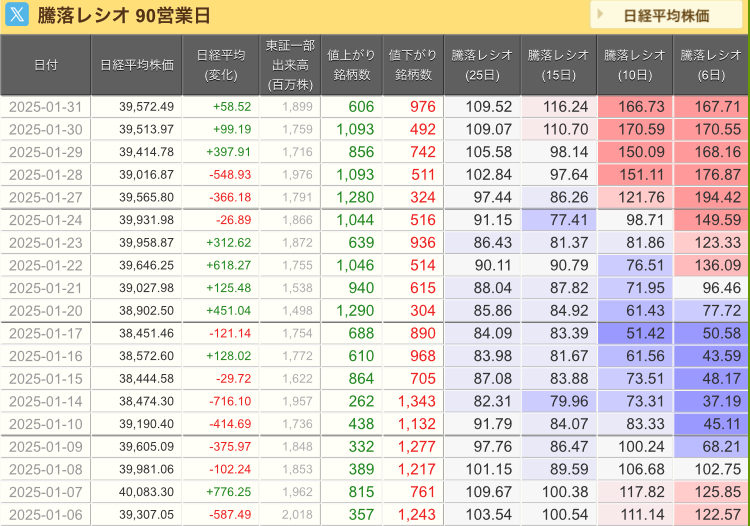This screenshot has width=750, height=526.
Task: Click 10-day ratio value 51.42
Action: 645,333
